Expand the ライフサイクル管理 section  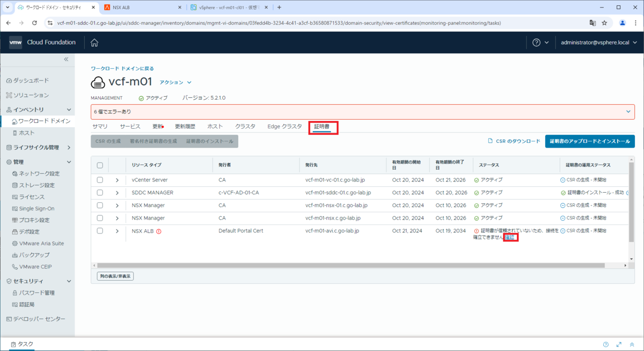[x=69, y=147]
